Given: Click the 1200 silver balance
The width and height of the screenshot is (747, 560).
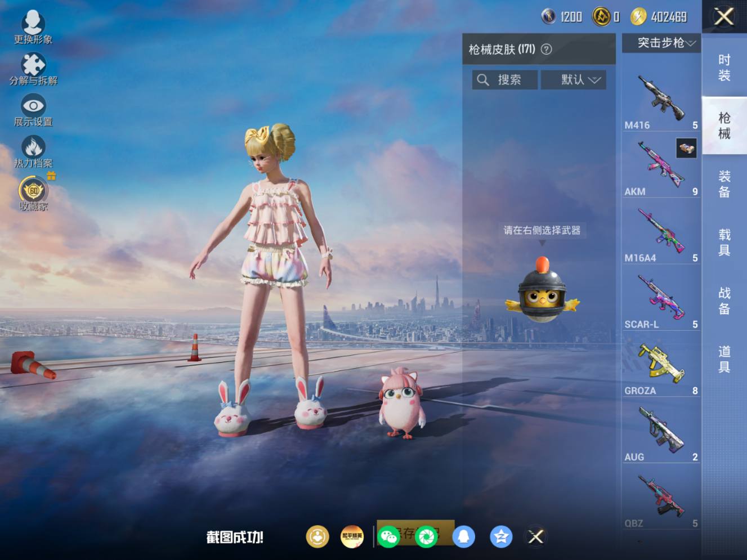Looking at the screenshot, I should (571, 17).
